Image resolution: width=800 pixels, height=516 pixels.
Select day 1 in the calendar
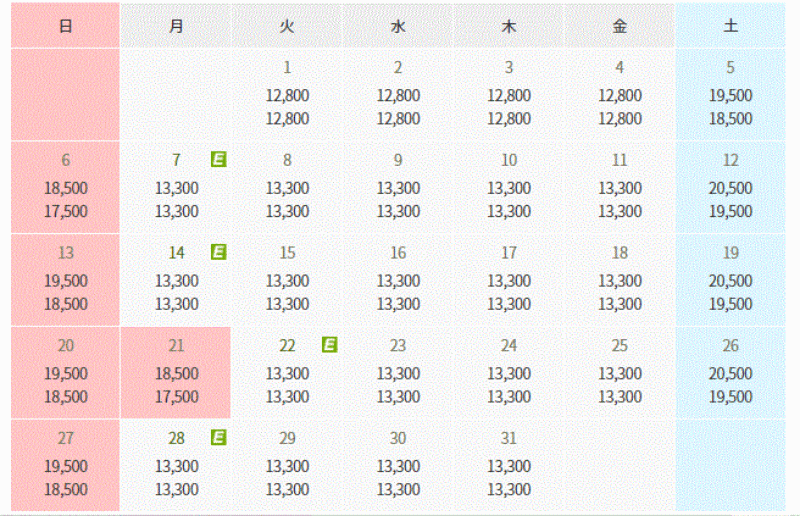point(287,94)
